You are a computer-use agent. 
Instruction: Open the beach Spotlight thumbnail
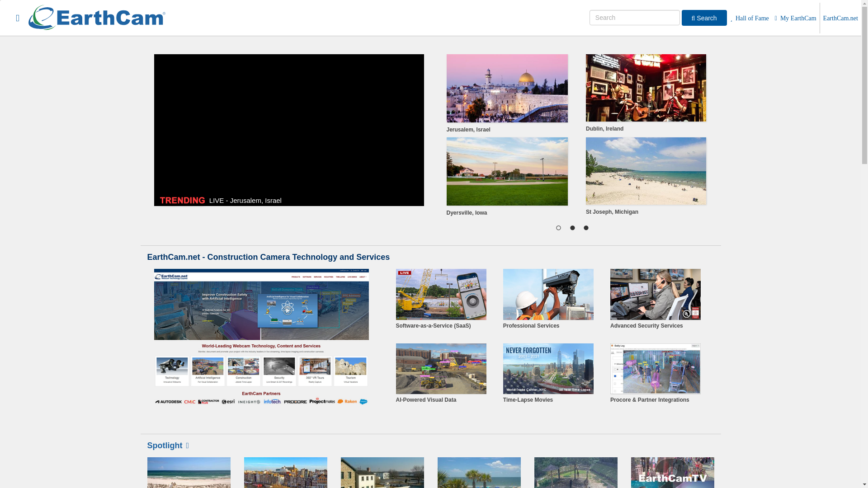click(x=189, y=473)
